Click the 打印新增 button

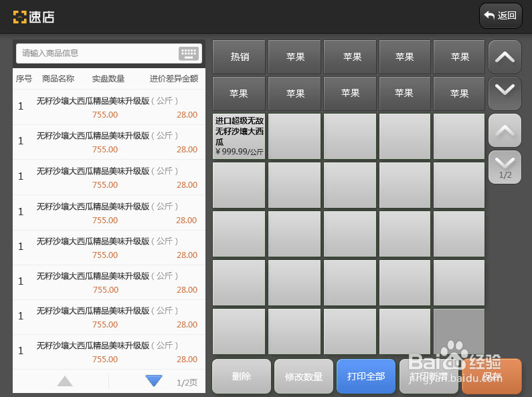pyautogui.click(x=428, y=376)
